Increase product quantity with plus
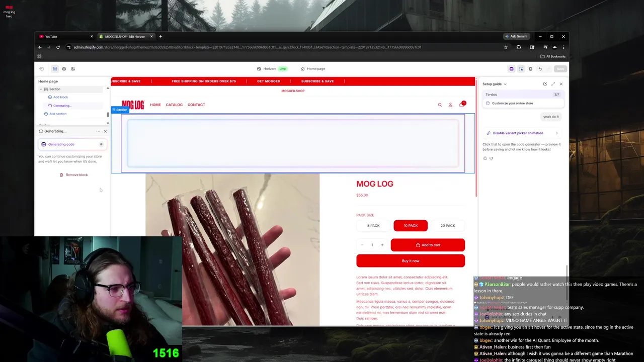Image resolution: width=644 pixels, height=362 pixels. (x=382, y=245)
